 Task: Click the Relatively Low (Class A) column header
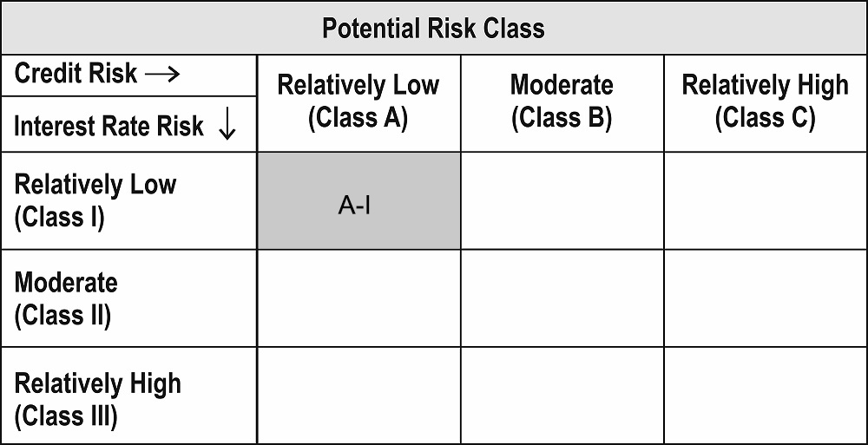click(x=358, y=102)
